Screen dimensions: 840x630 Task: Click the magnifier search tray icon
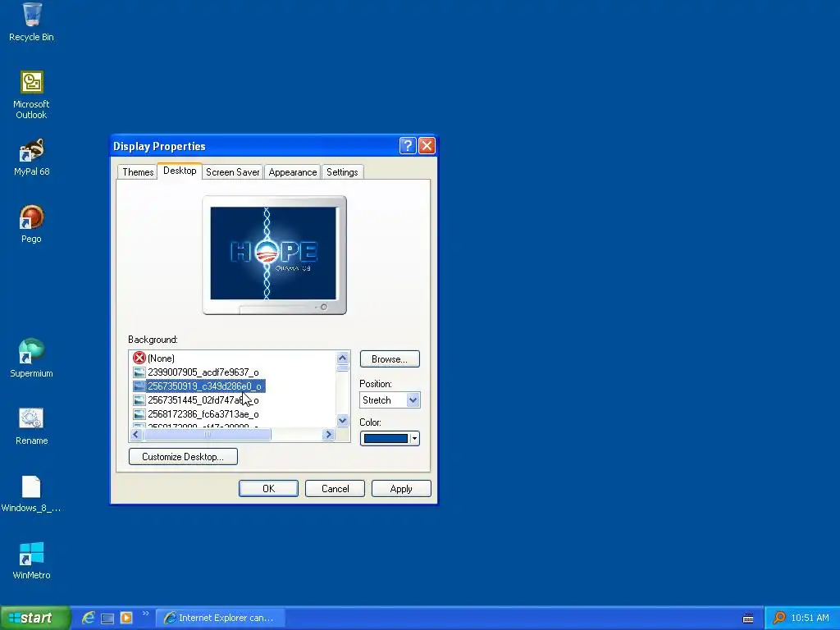point(779,618)
